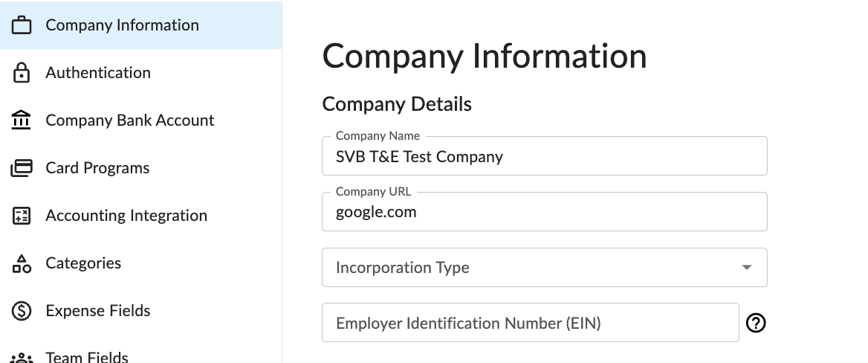Viewport: 868px width, 363px height.
Task: Click the Incorporation Type dropdown arrow
Action: (x=746, y=267)
